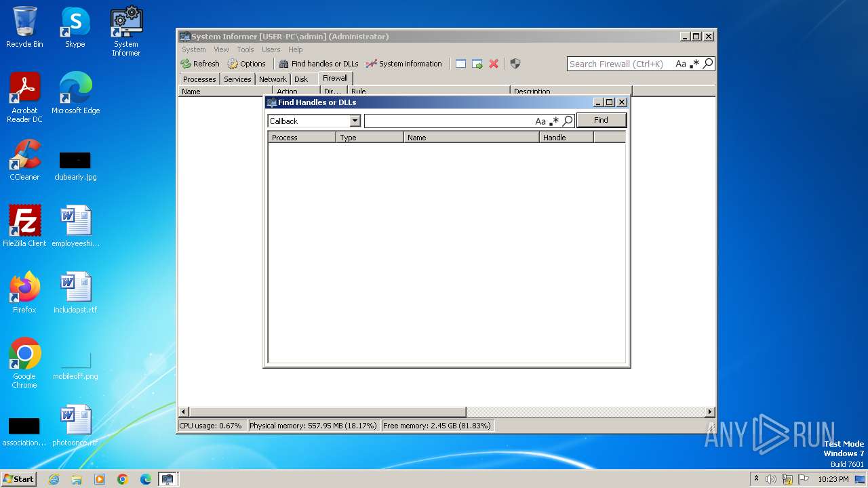The image size is (868, 488).
Task: Select Acrobat Reader DC desktop icon
Action: coord(24,98)
